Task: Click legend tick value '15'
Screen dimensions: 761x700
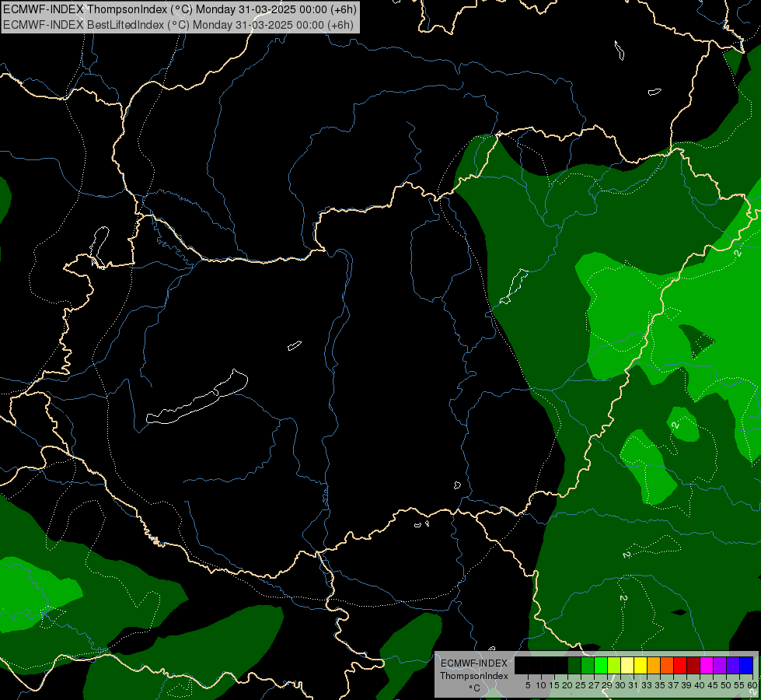Action: tap(554, 685)
